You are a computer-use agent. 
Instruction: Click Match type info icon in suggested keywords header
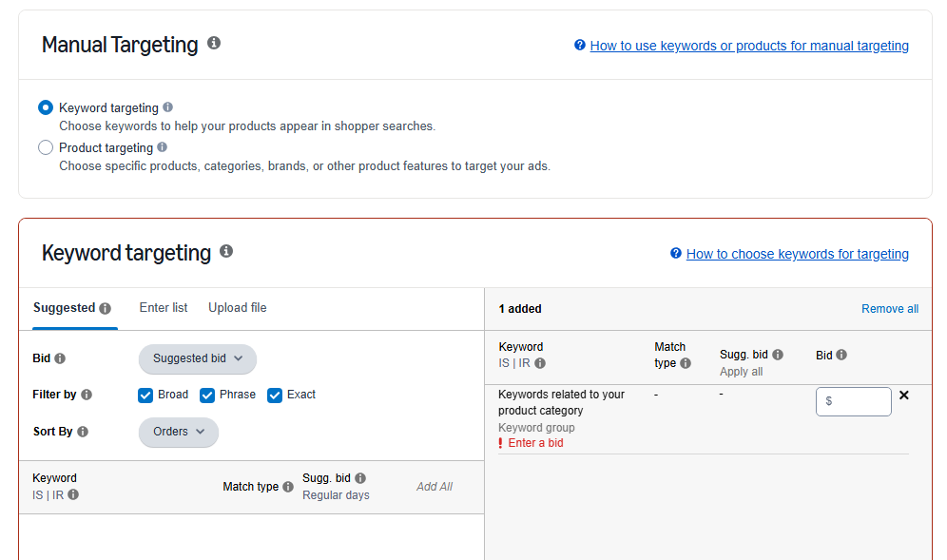(x=288, y=486)
